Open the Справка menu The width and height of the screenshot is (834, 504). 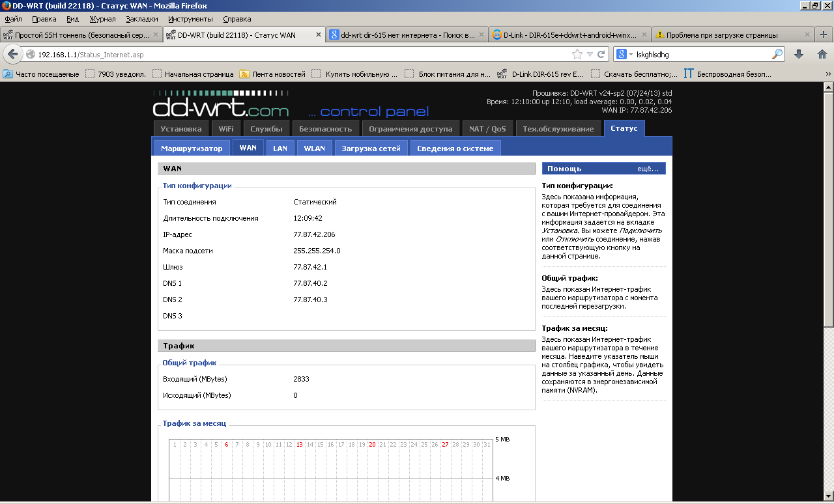click(x=237, y=19)
